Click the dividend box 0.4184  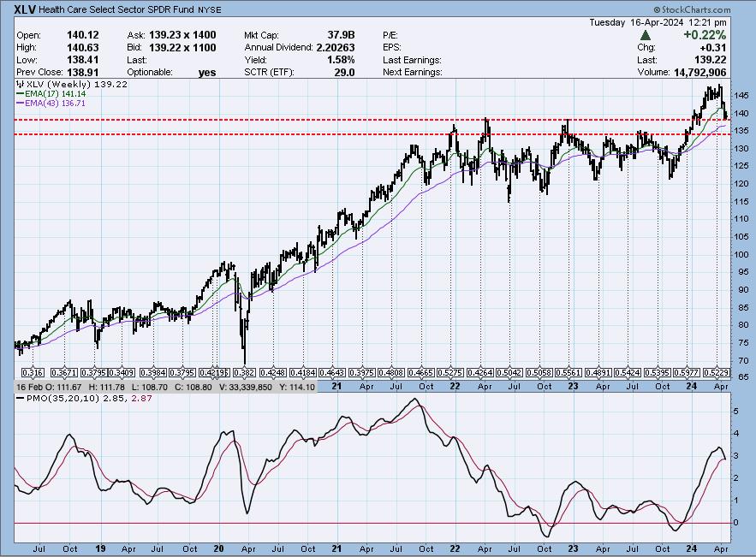(302, 372)
